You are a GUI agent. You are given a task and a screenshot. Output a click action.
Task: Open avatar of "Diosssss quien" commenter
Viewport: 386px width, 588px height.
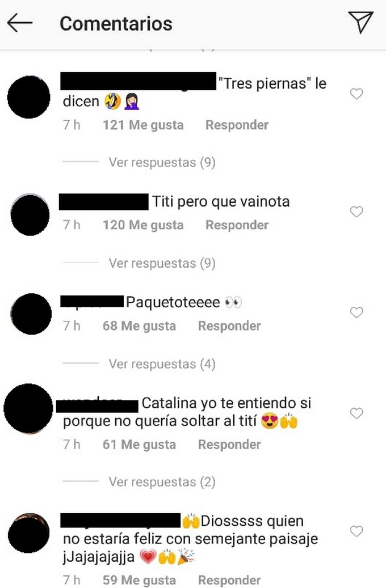(x=28, y=533)
